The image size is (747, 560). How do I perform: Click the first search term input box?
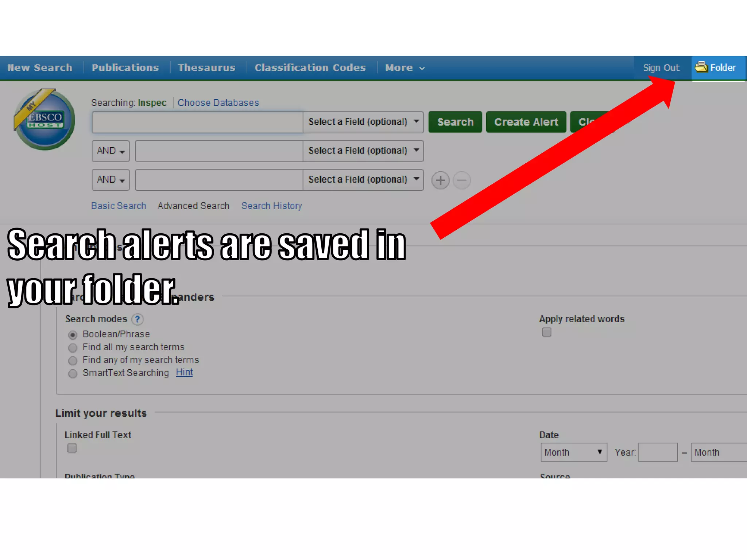(197, 122)
